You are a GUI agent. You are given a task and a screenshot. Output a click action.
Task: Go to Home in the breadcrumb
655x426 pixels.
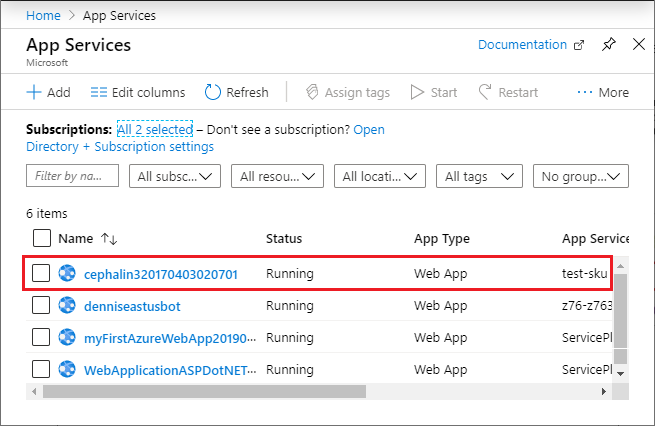(42, 16)
